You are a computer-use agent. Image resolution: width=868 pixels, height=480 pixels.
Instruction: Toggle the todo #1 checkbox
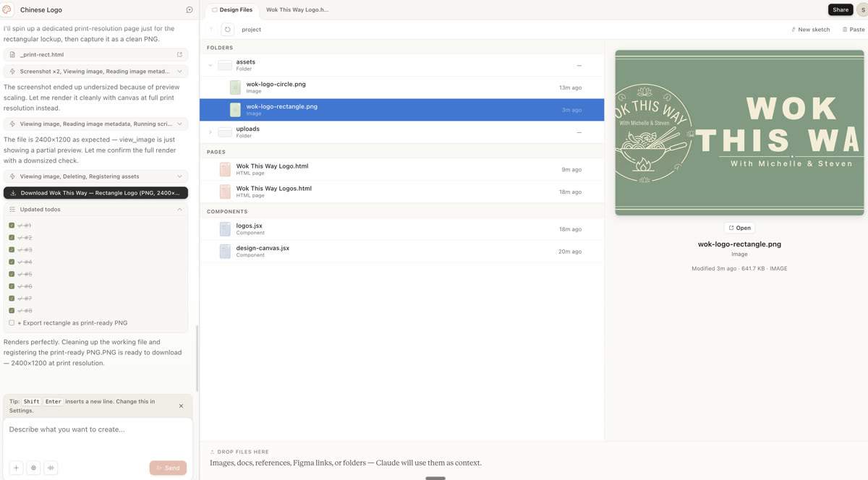[x=12, y=226]
